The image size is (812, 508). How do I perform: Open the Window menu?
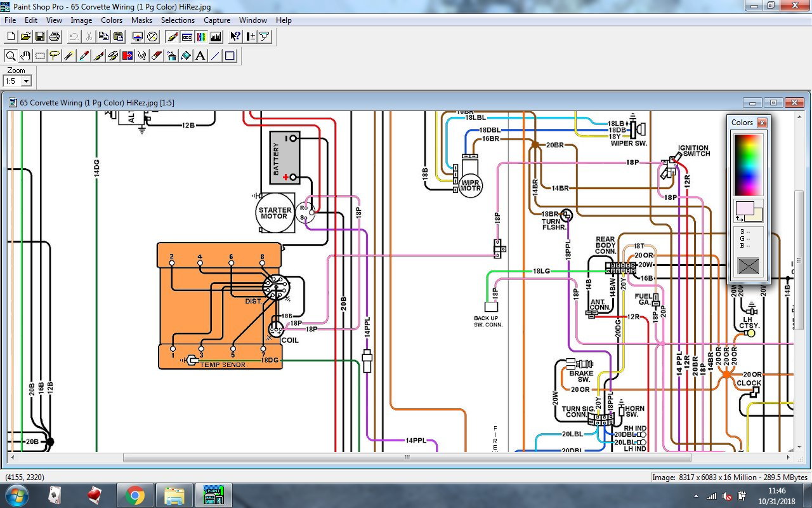[253, 20]
